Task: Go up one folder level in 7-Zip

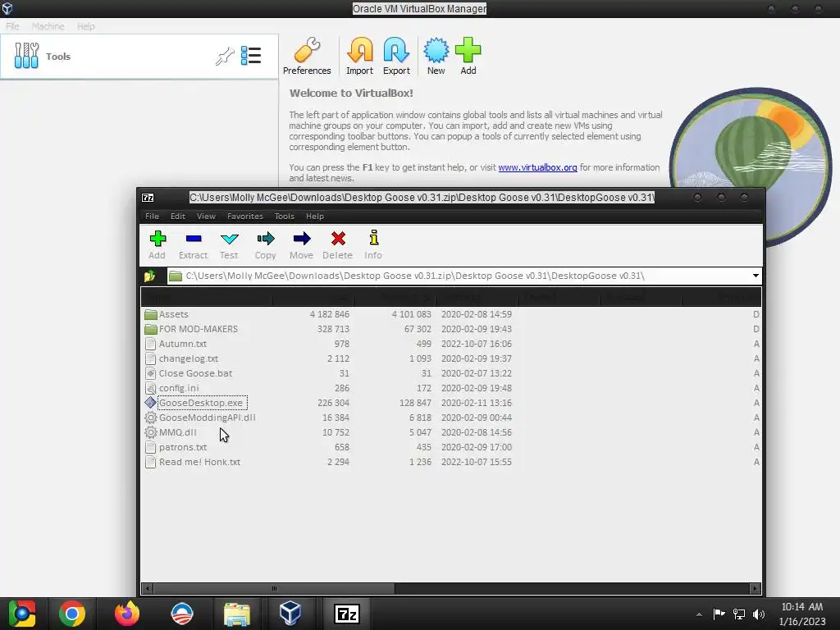Action: pyautogui.click(x=150, y=276)
